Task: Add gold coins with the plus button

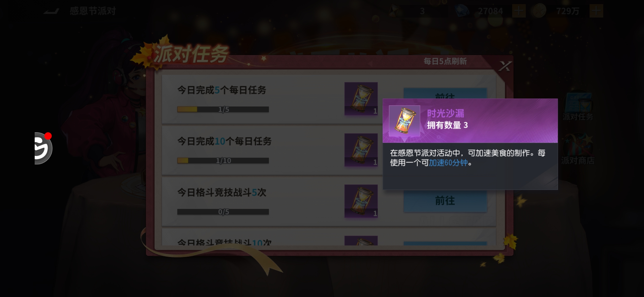Action: [596, 11]
